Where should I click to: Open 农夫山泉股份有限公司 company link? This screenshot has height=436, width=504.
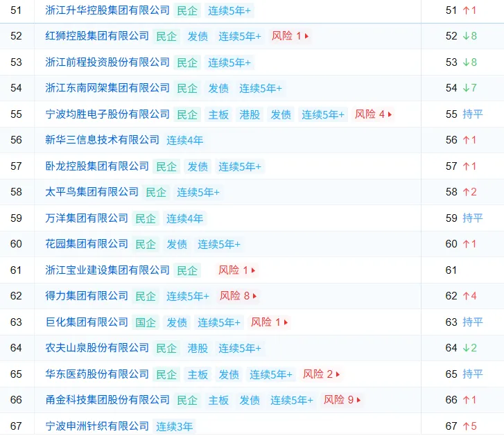(x=97, y=348)
